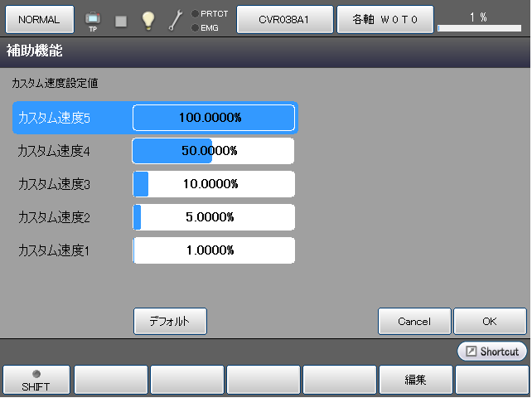Click the EMG indicator light

tap(195, 27)
